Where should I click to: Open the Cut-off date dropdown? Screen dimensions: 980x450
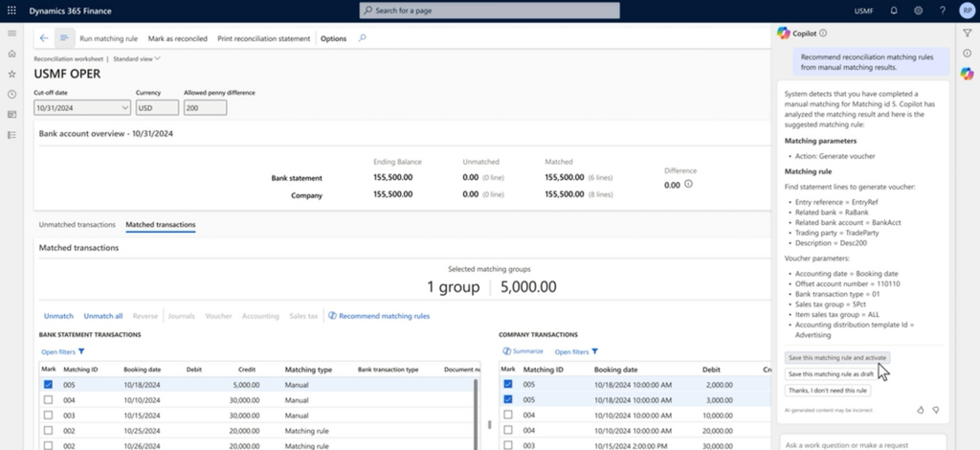(x=125, y=107)
